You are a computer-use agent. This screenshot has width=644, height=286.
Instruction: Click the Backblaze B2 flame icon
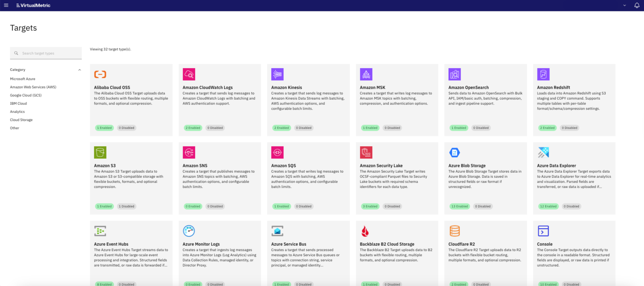pos(365,231)
